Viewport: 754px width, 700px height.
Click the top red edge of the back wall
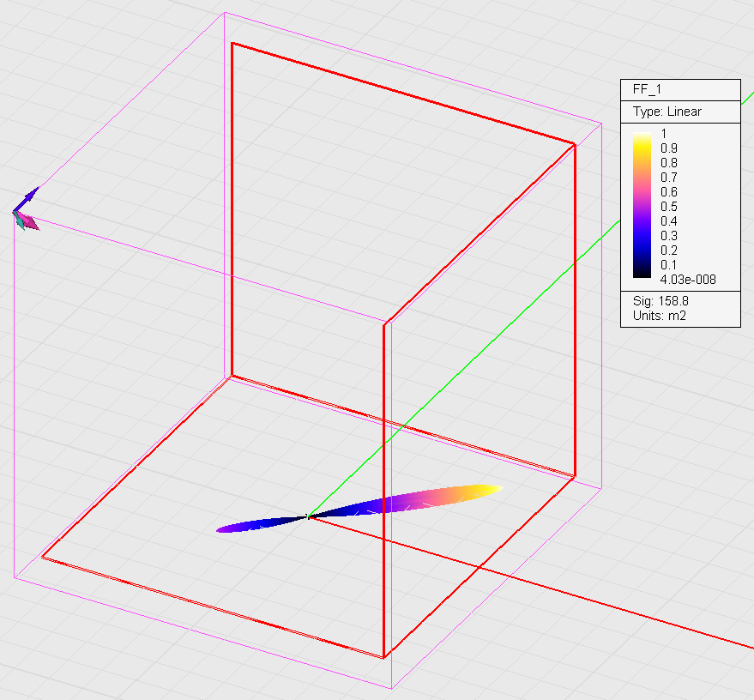pos(403,94)
